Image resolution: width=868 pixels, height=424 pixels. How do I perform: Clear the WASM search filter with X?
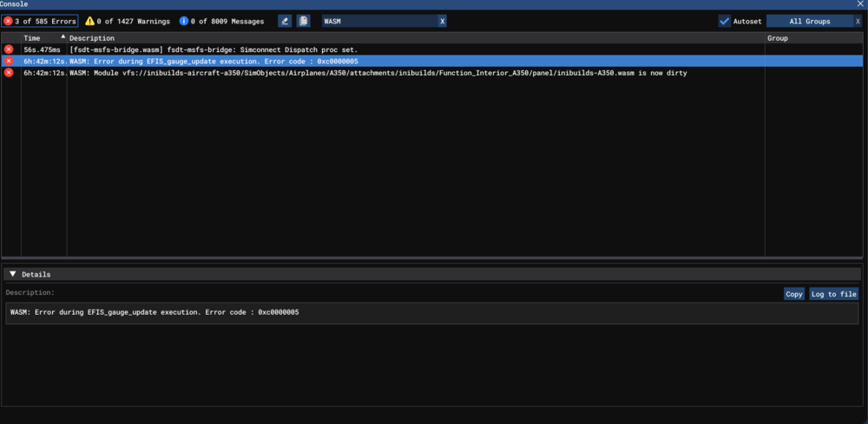tap(442, 21)
